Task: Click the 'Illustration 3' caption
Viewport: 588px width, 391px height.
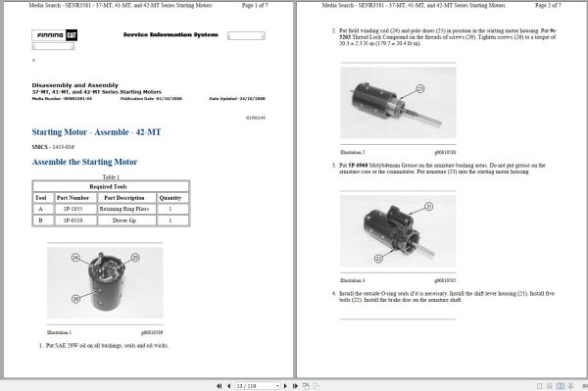Action: pos(353,280)
